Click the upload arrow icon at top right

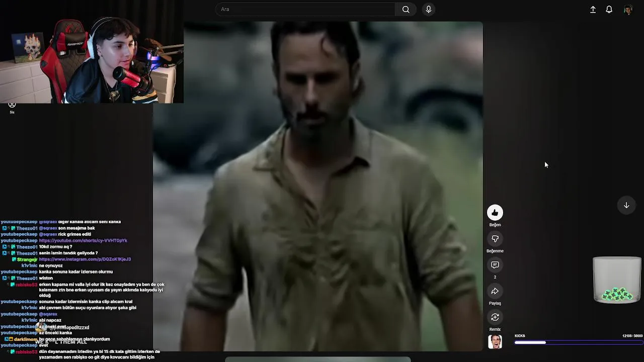coord(593,10)
